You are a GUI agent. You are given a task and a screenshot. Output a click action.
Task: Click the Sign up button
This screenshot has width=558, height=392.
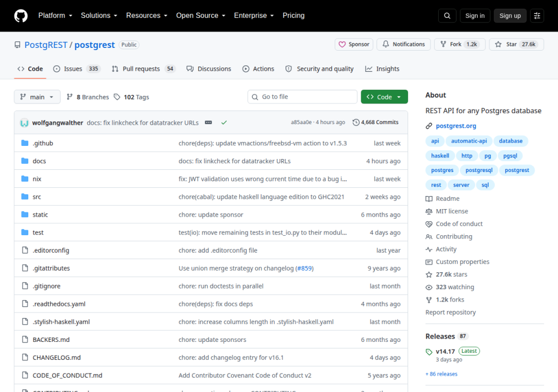point(510,16)
